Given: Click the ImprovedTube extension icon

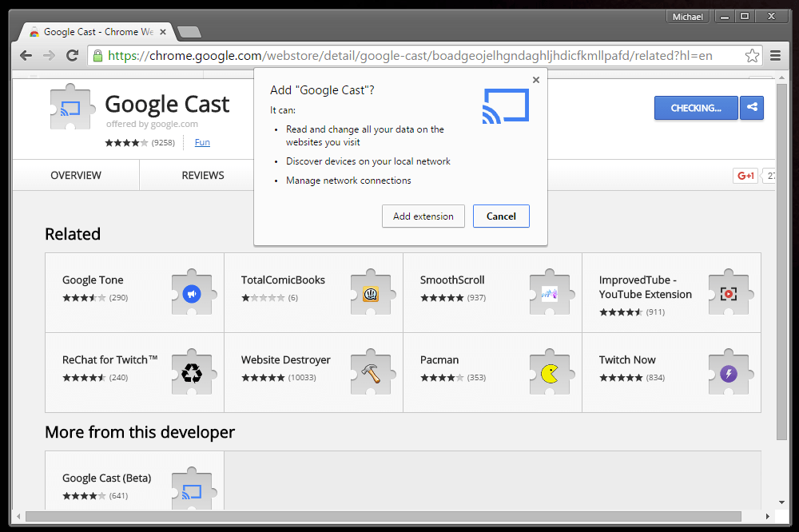Looking at the screenshot, I should [x=728, y=292].
